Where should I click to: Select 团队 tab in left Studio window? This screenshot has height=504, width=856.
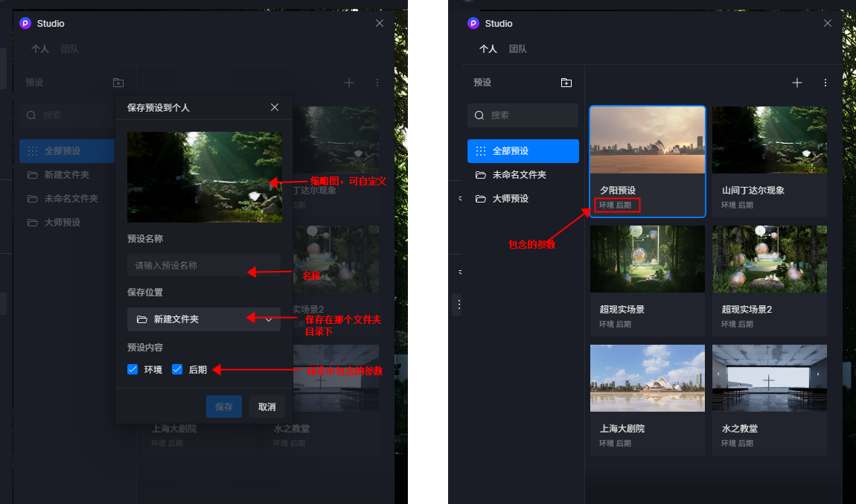pos(69,49)
